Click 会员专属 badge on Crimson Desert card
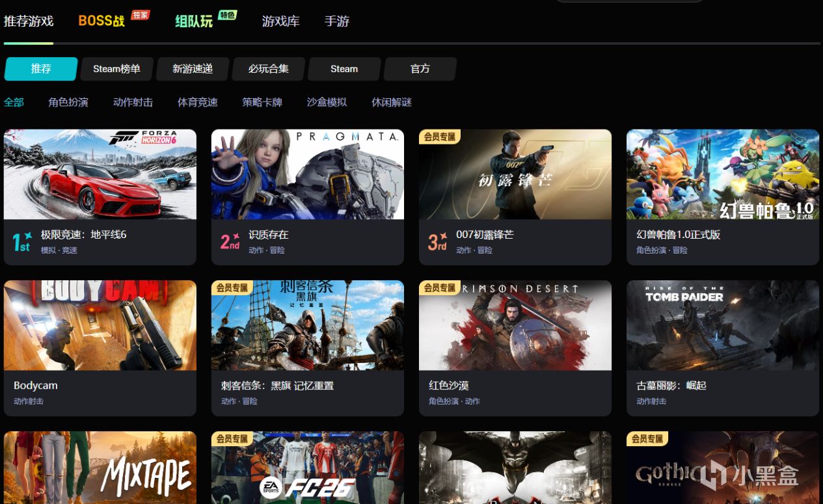The width and height of the screenshot is (823, 504). click(440, 287)
